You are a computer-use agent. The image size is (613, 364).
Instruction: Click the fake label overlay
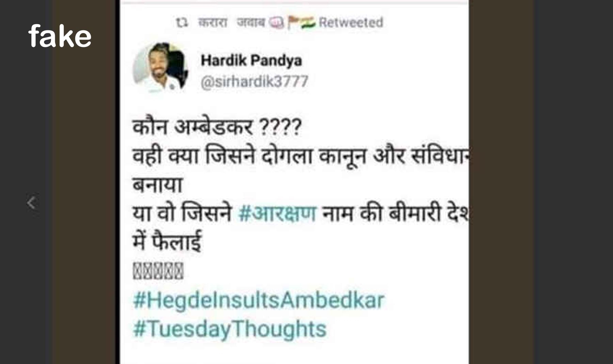click(60, 36)
